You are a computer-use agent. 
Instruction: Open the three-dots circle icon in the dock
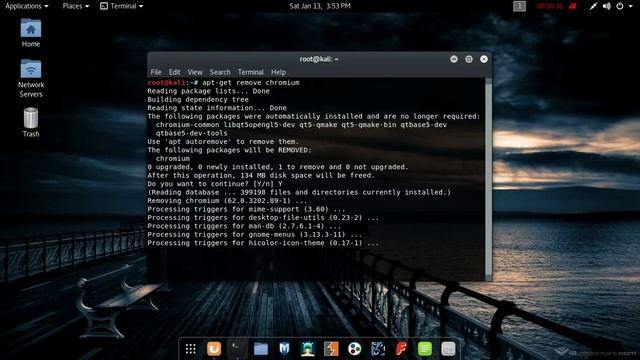pos(354,349)
